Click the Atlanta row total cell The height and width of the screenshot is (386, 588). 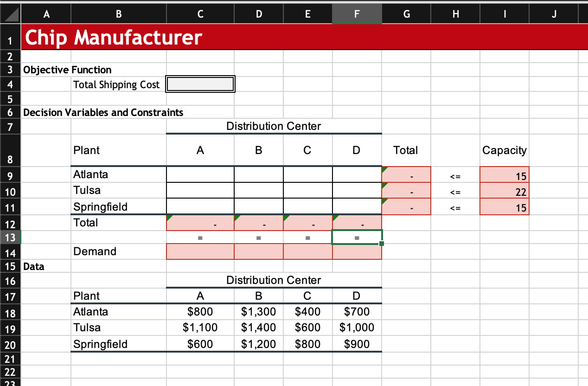[x=406, y=175]
